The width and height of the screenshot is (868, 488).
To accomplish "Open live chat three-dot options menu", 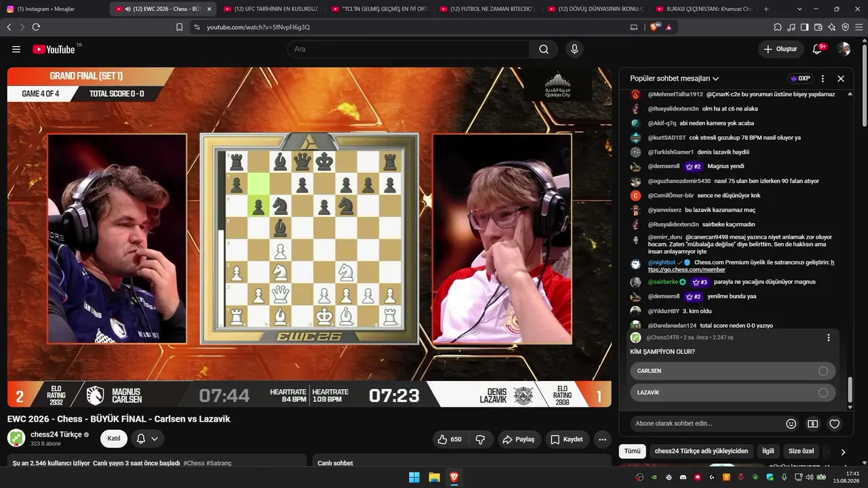I will [823, 79].
